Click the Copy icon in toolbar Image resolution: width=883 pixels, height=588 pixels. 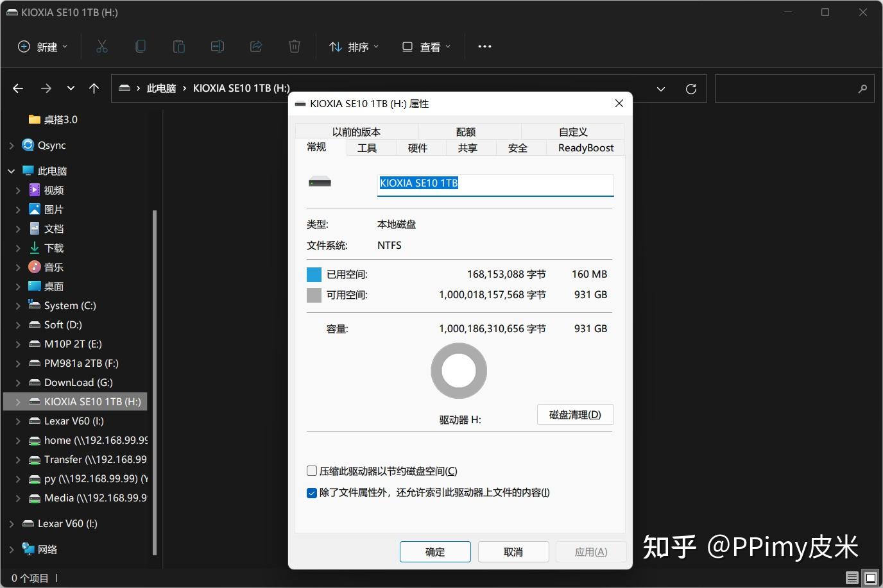[141, 46]
